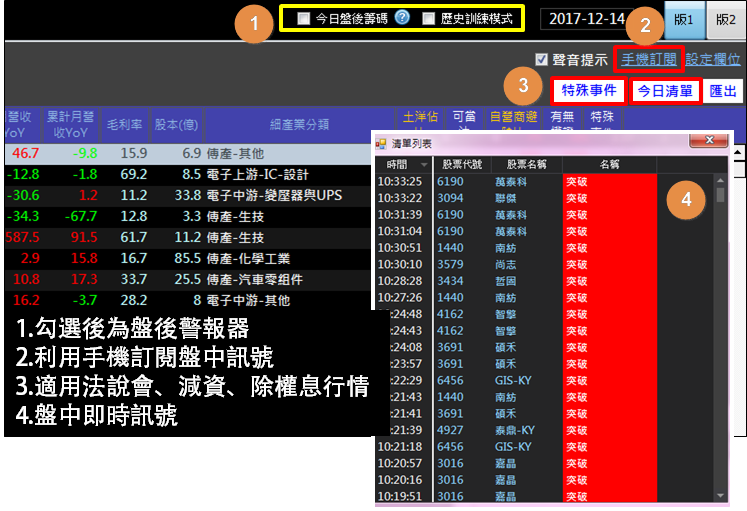
Task: Click the 2017-12-14 date field
Action: pyautogui.click(x=586, y=19)
